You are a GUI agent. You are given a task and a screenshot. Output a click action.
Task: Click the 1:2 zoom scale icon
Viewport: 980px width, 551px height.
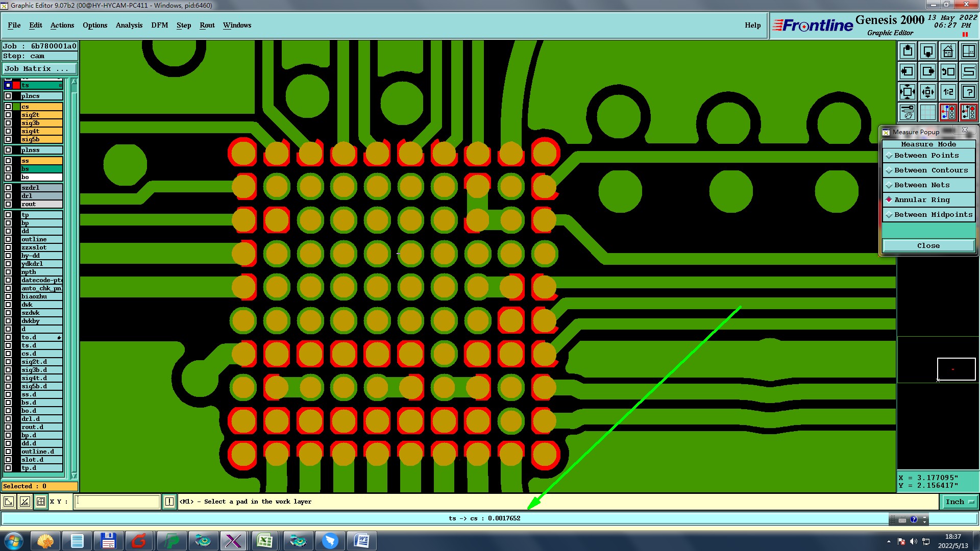pyautogui.click(x=948, y=92)
